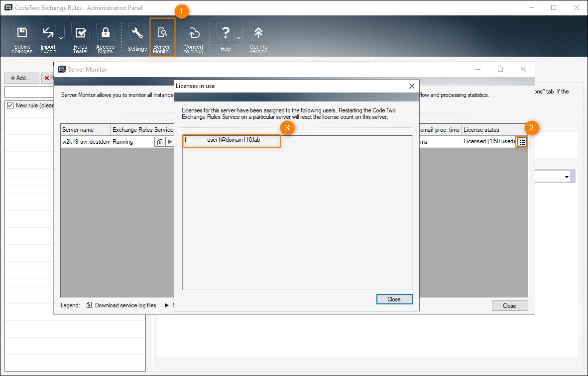Download service log files for w2k19-svr server

click(x=159, y=142)
